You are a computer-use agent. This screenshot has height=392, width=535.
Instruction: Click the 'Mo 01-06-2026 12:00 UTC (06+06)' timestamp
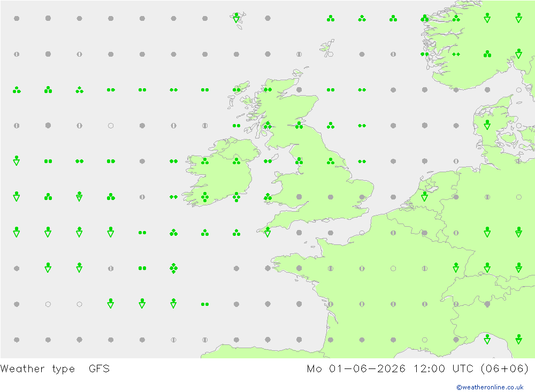coord(418,369)
